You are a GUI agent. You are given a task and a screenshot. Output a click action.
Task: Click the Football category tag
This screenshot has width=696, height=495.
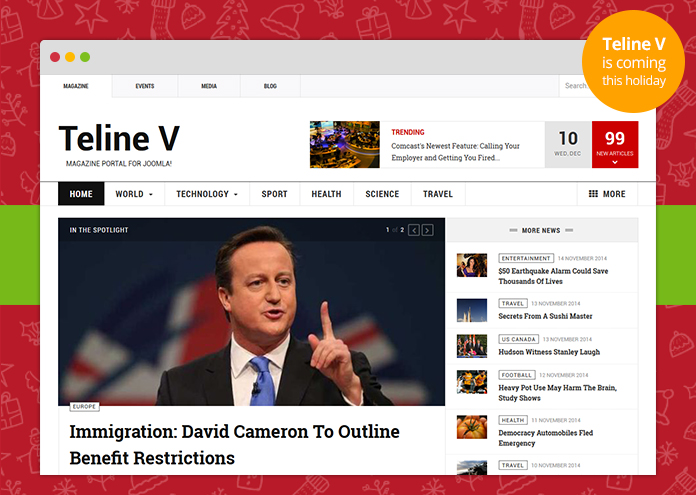517,375
